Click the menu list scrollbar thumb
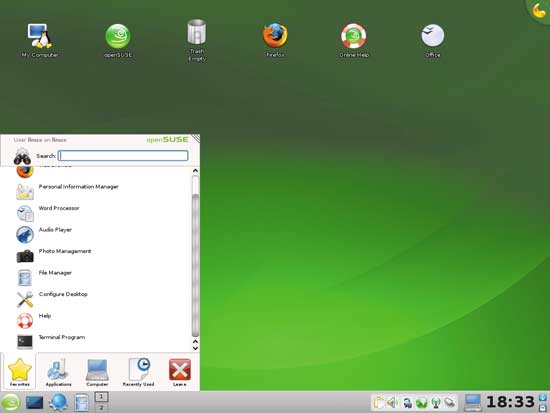The width and height of the screenshot is (550, 413). coord(195,265)
